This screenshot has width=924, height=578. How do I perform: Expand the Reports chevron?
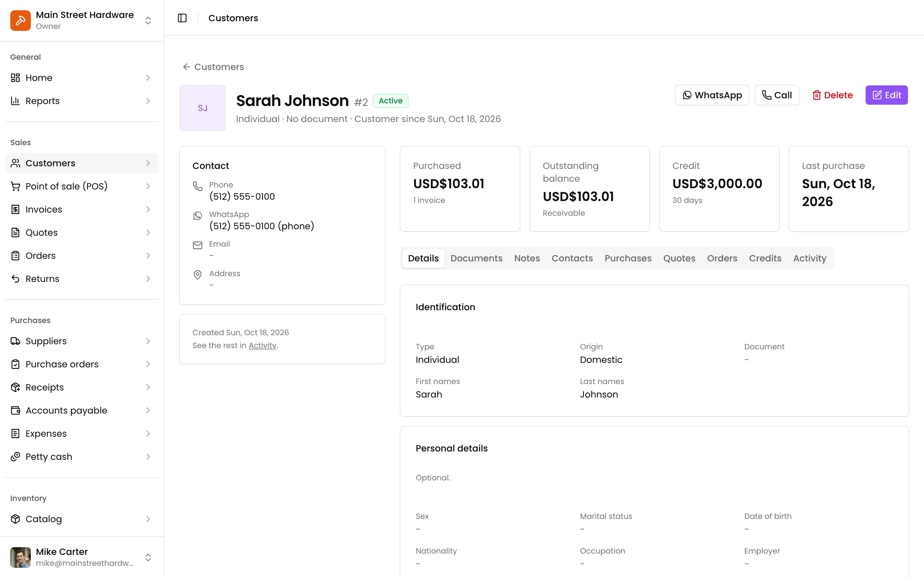pyautogui.click(x=148, y=101)
